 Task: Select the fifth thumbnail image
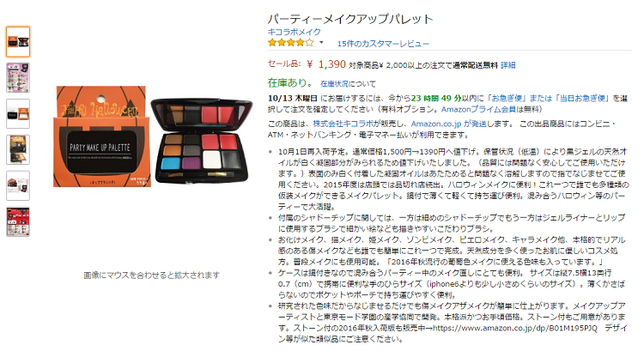pos(18,185)
